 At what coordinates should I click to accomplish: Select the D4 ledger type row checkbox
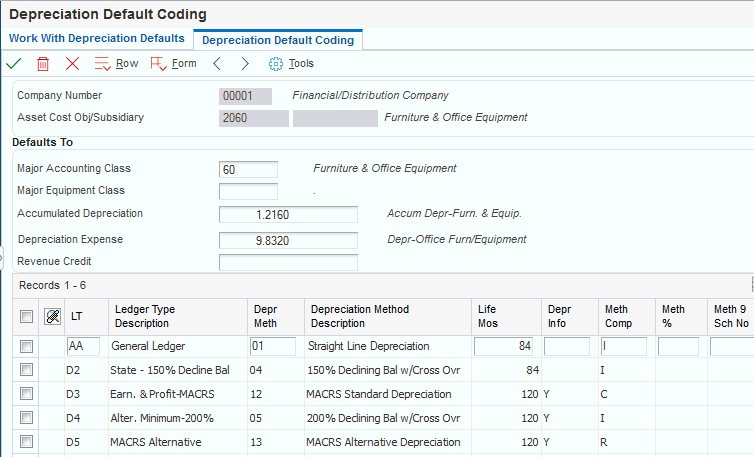click(27, 418)
